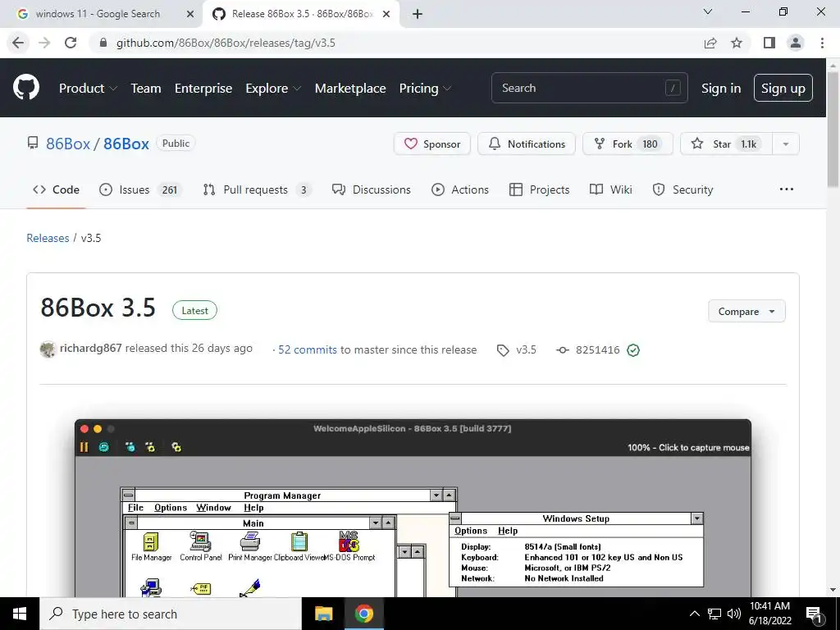The image size is (840, 630).
Task: Click the Latest release badge
Action: (194, 311)
